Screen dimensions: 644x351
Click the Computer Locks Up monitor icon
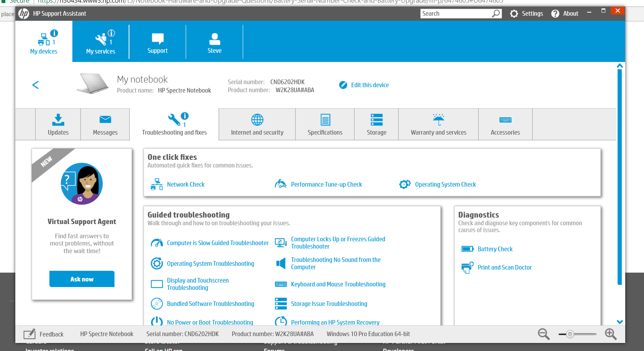pyautogui.click(x=281, y=243)
